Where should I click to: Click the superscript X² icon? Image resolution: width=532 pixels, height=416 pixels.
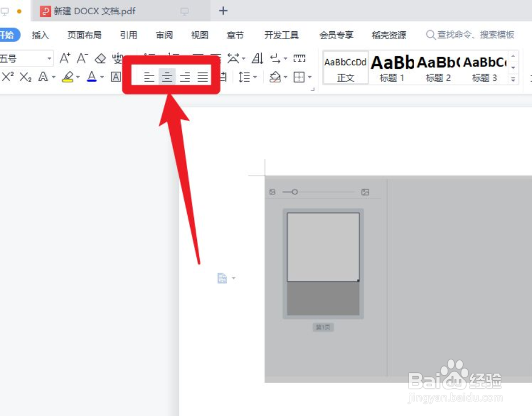click(x=7, y=77)
